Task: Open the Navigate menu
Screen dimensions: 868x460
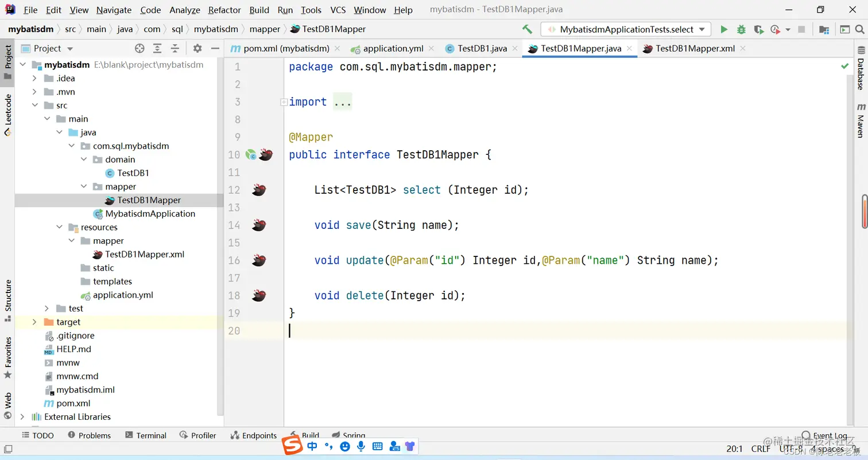Action: click(x=114, y=10)
